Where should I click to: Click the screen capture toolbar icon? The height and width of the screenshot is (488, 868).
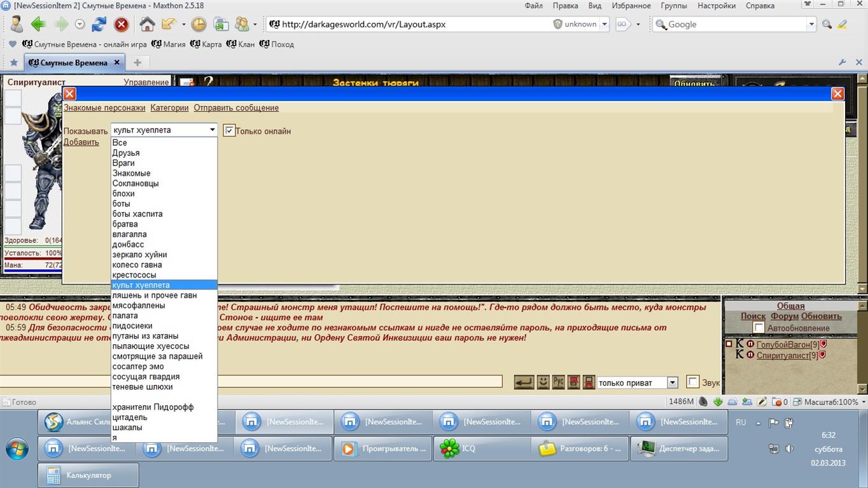(x=221, y=24)
